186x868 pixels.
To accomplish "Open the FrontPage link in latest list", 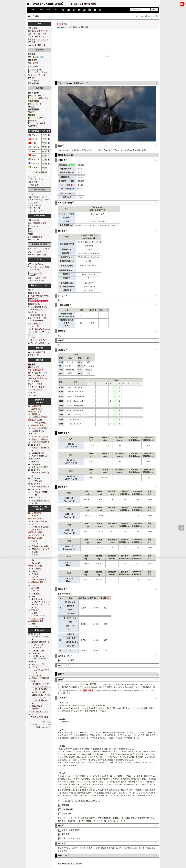I will (x=36, y=709).
